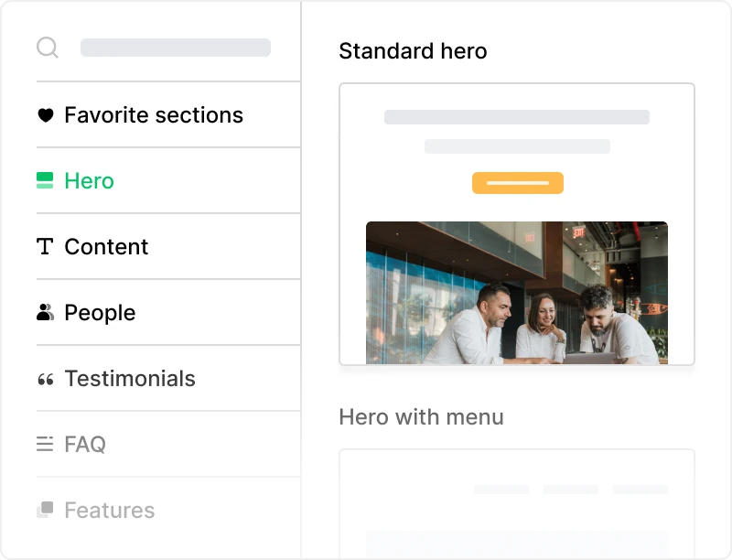
Task: Open the Favorite sections category
Action: (x=154, y=114)
